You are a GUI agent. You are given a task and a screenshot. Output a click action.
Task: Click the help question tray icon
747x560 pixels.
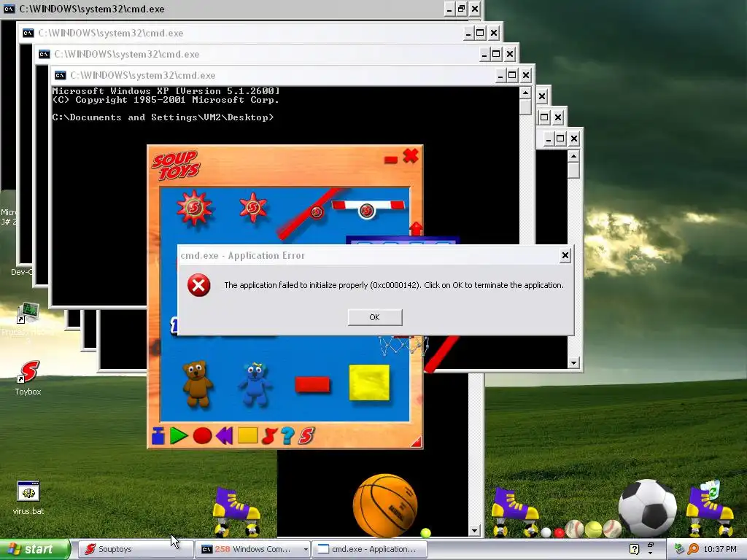[x=634, y=550]
